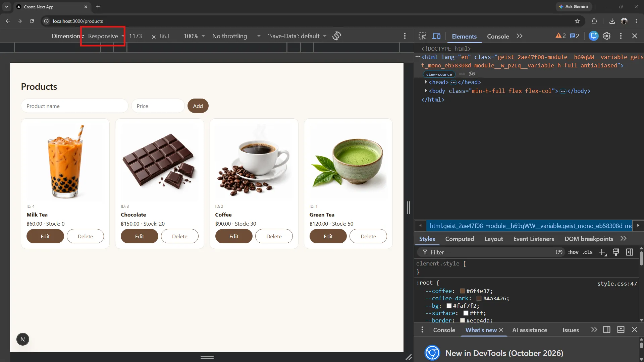Rotate the device viewport orientation

pyautogui.click(x=337, y=36)
